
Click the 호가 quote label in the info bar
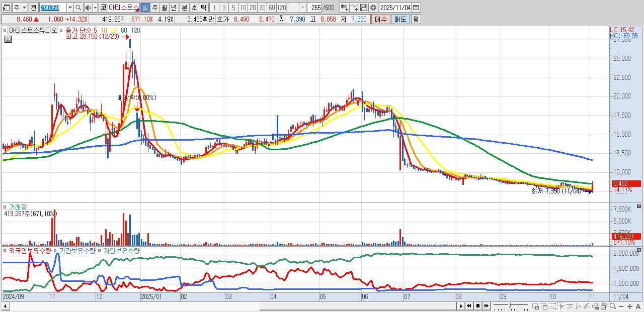[222, 19]
